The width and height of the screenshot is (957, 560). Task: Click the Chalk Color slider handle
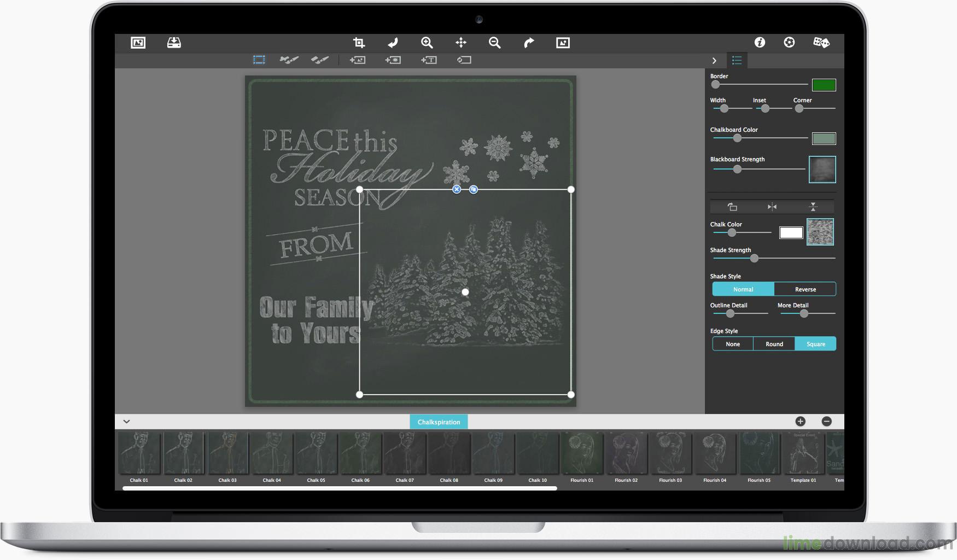732,233
